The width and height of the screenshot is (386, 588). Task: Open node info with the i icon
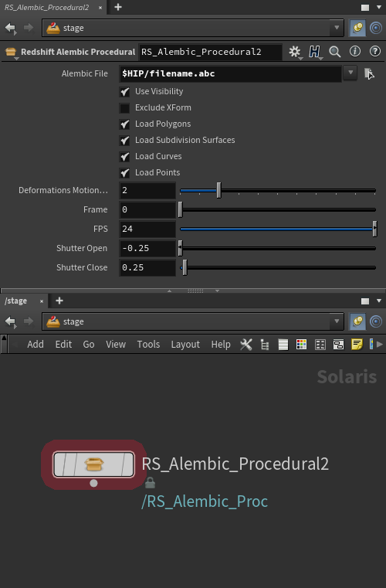pyautogui.click(x=355, y=51)
